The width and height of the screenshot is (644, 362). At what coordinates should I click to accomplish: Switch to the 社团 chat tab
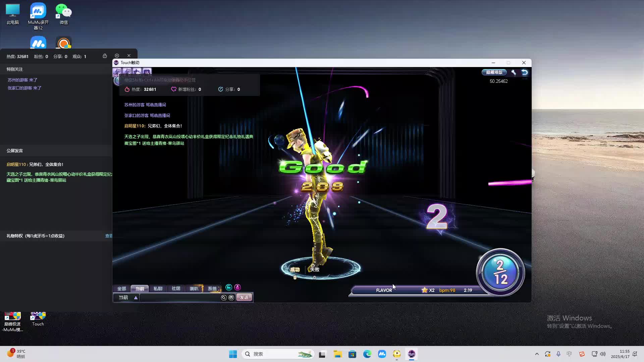[176, 289]
